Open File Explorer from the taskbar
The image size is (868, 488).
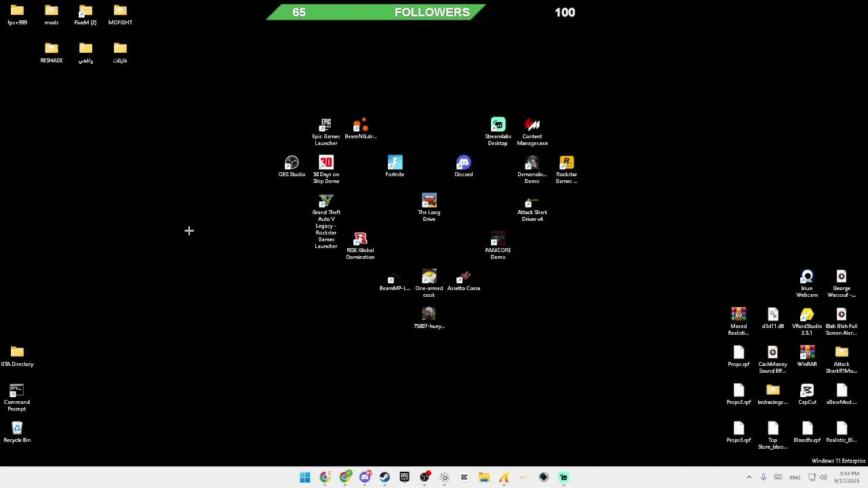(x=484, y=477)
